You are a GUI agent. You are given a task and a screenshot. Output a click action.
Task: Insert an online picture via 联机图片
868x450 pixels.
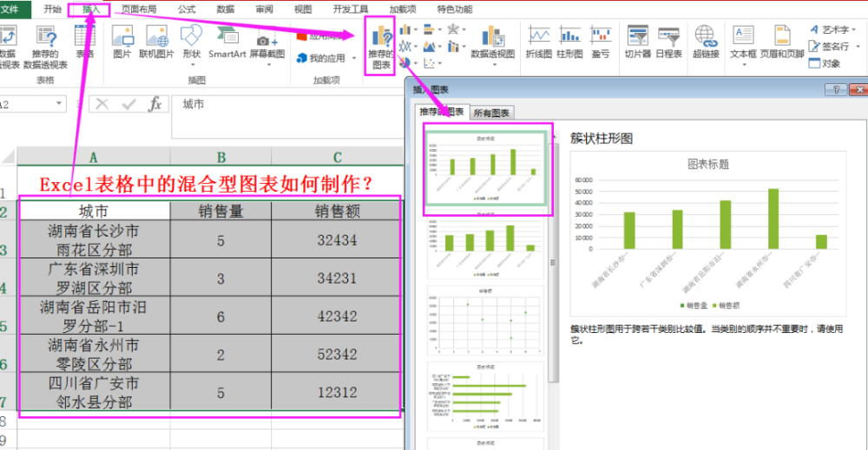(x=156, y=42)
